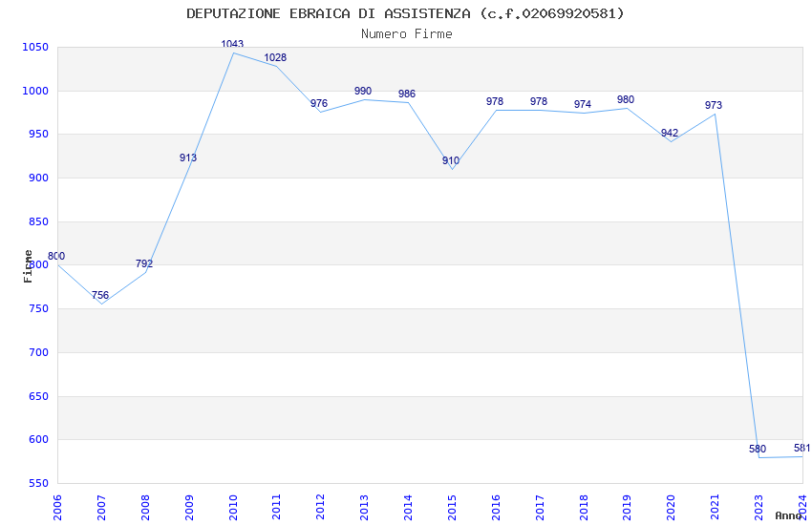Click y-axis value 750

tap(38, 308)
